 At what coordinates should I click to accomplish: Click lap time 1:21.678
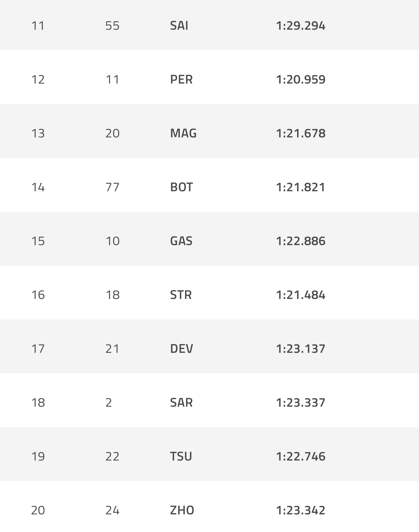[x=301, y=133]
